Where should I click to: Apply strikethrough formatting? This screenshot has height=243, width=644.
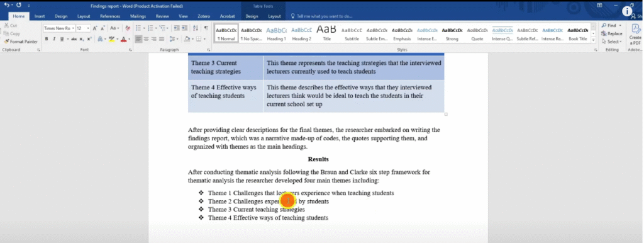(x=74, y=39)
